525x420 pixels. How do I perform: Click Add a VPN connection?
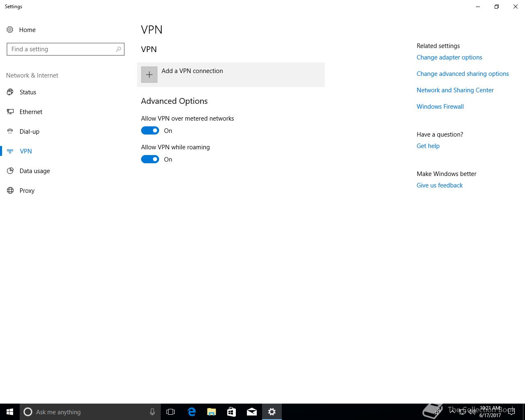(231, 75)
